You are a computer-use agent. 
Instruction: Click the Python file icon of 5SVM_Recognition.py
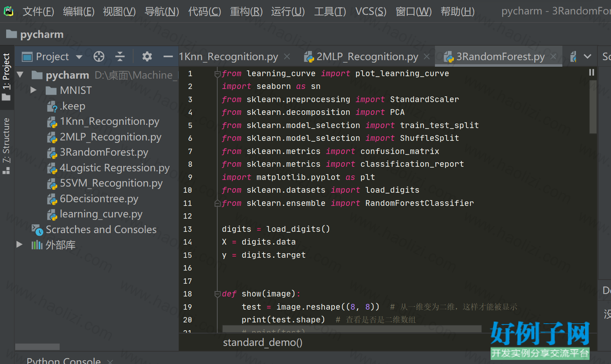(x=52, y=184)
